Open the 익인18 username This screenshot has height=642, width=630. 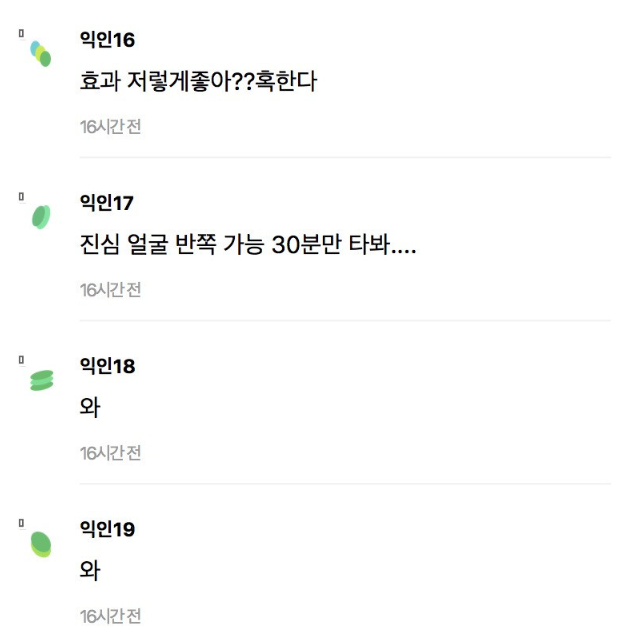(x=107, y=366)
